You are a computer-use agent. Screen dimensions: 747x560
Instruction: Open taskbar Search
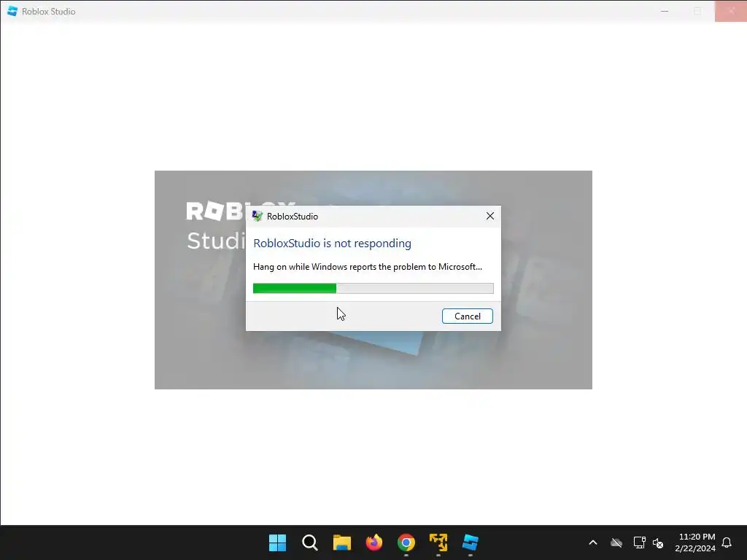click(x=309, y=542)
